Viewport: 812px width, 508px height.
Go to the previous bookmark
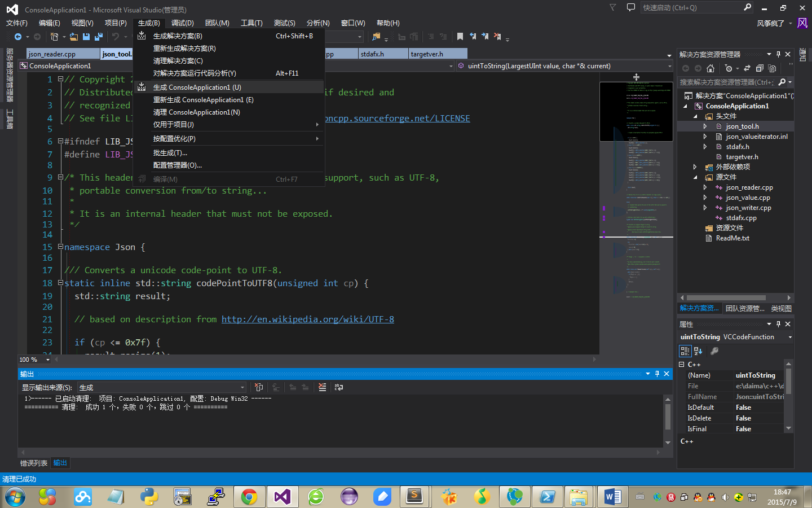473,37
